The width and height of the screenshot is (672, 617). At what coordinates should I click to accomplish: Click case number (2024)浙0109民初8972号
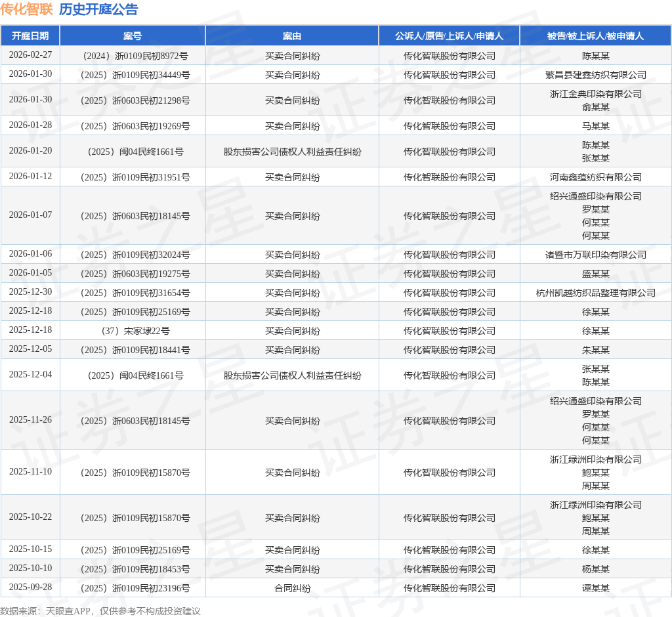(135, 56)
